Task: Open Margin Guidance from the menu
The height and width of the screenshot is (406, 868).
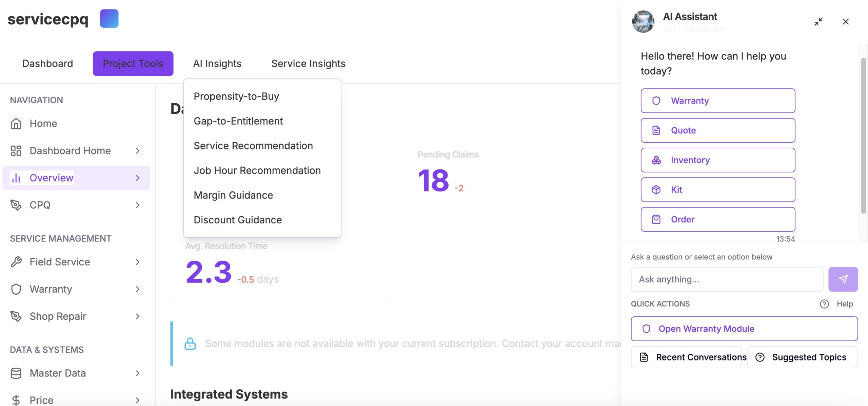Action: point(262,196)
